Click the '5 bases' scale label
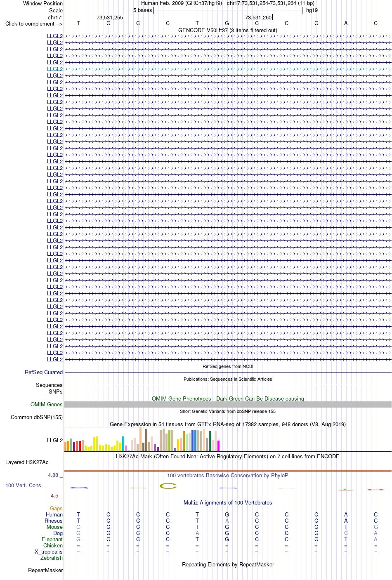This screenshot has height=580, width=392. (143, 10)
